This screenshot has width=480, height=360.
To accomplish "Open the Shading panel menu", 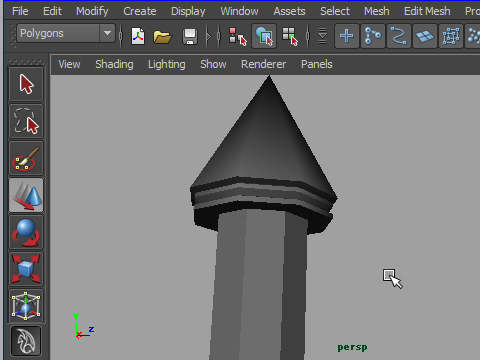I will click(114, 64).
